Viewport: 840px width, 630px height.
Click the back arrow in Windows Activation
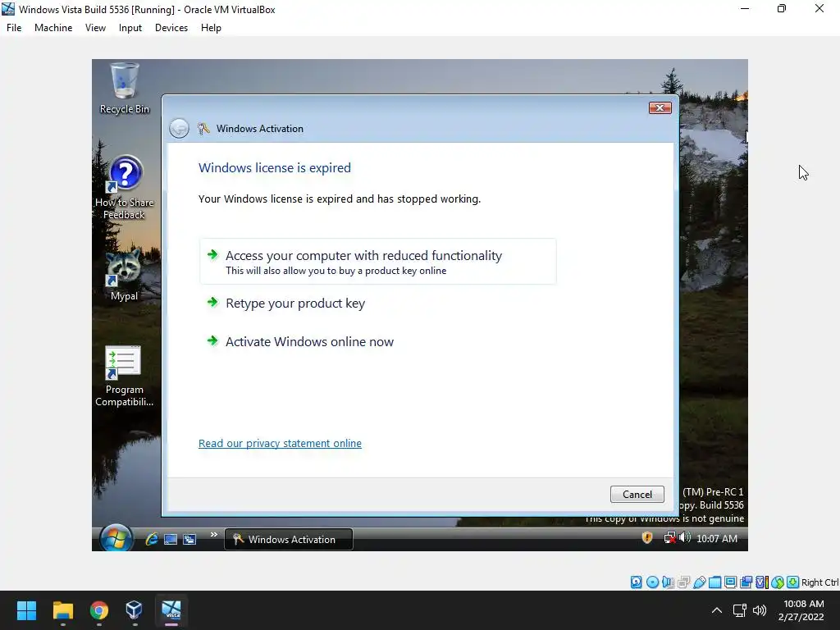click(x=179, y=129)
